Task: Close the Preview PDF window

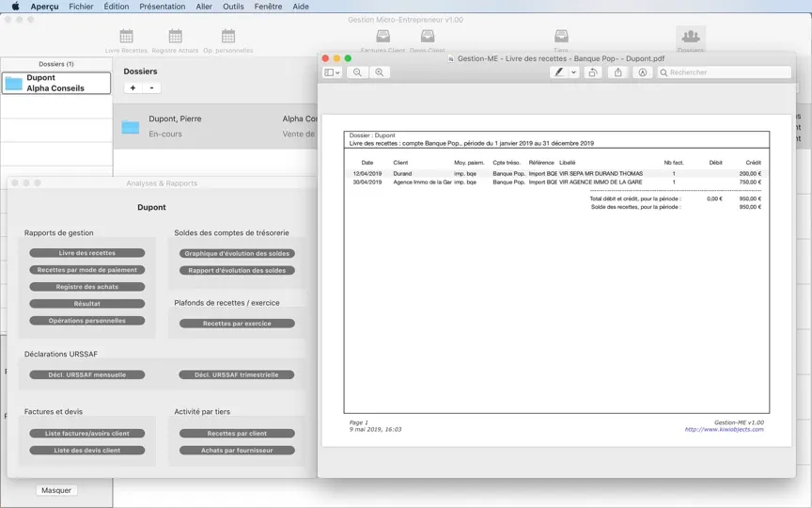Action: tap(325, 58)
